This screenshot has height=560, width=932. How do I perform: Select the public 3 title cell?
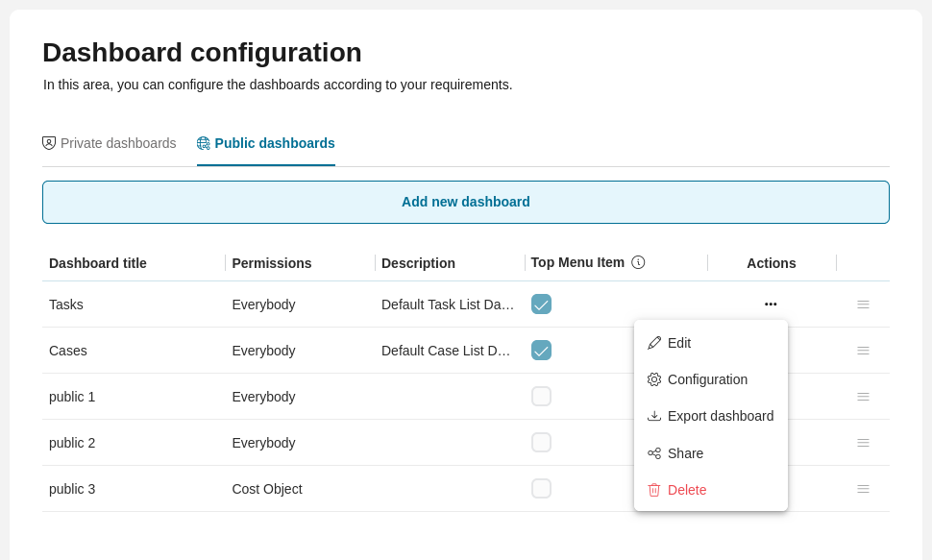72,489
